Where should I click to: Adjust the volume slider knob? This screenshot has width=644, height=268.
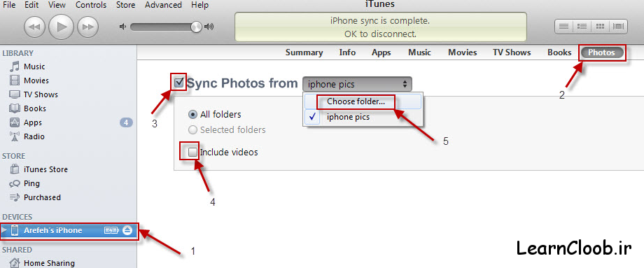pos(196,27)
